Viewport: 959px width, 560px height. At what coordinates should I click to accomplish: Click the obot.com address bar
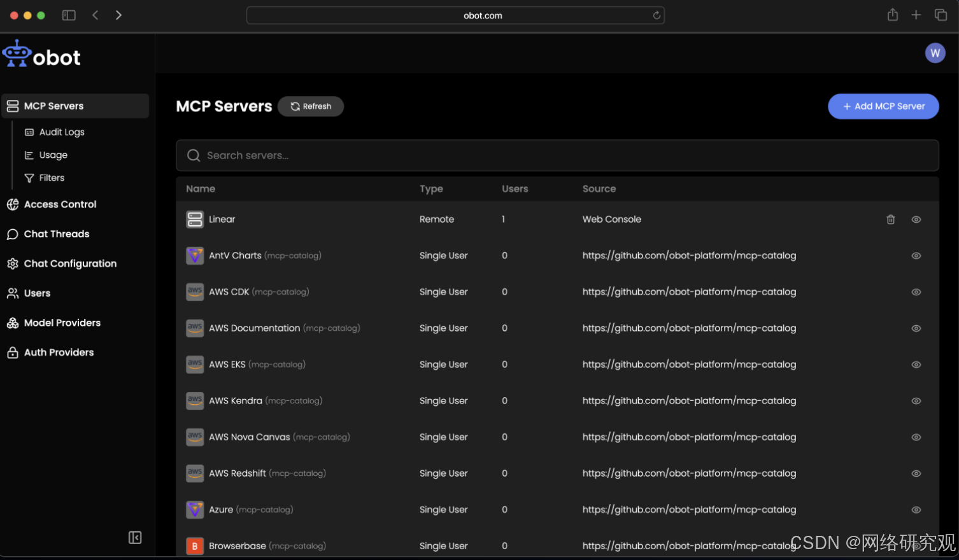coord(455,15)
